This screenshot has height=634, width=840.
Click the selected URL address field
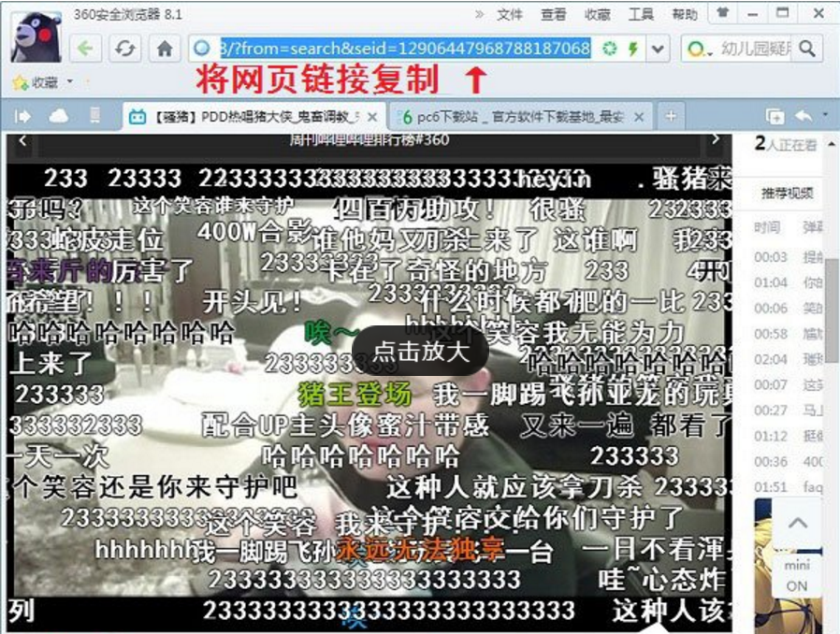pos(402,49)
